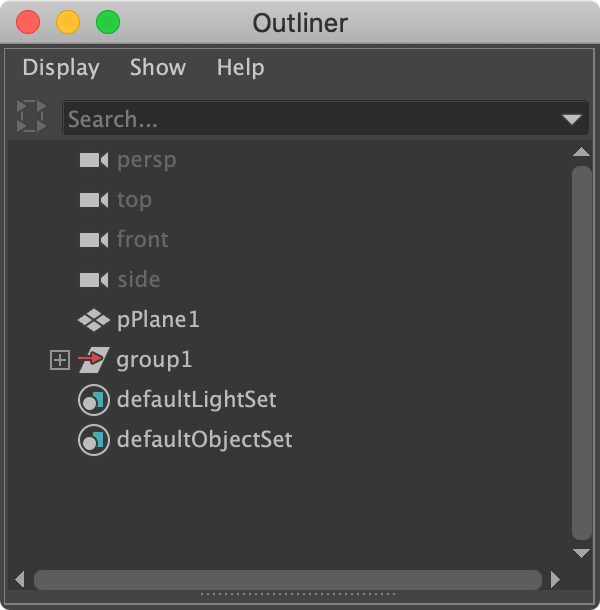
Task: Click into the Search input field
Action: 310,119
